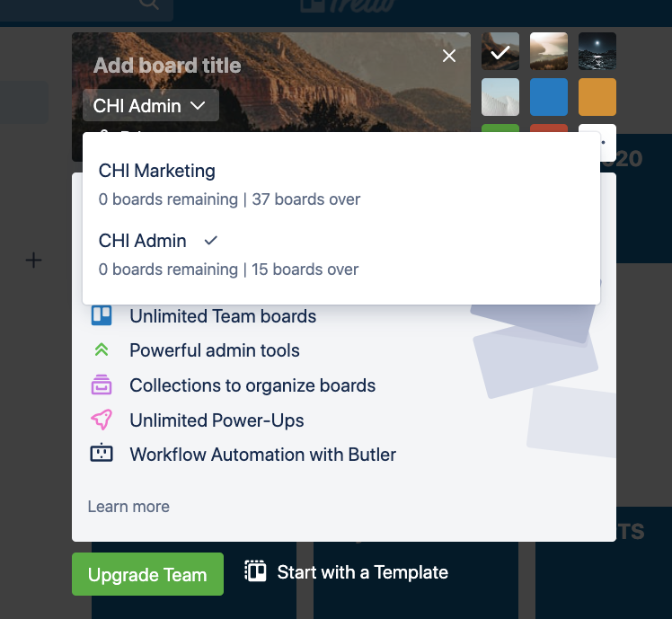Click the checkmark beside CHI Admin
672x619 pixels.
211,241
